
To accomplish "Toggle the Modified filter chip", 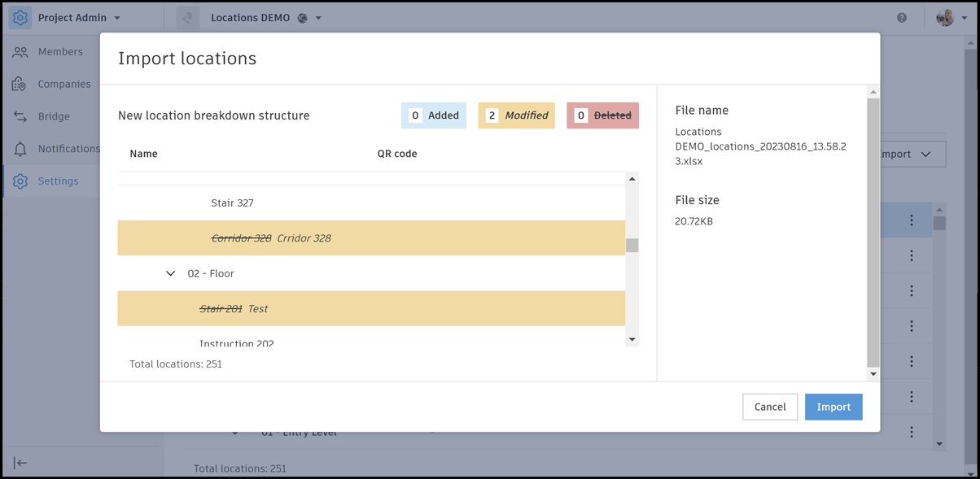I will click(517, 115).
